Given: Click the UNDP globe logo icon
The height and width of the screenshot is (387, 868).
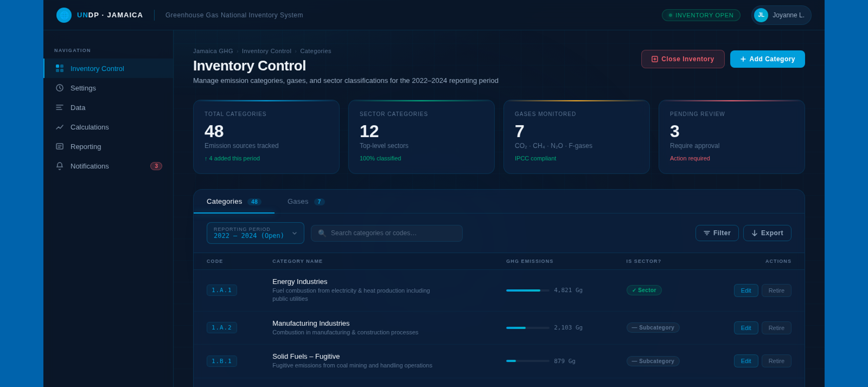Looking at the screenshot, I should [x=64, y=15].
